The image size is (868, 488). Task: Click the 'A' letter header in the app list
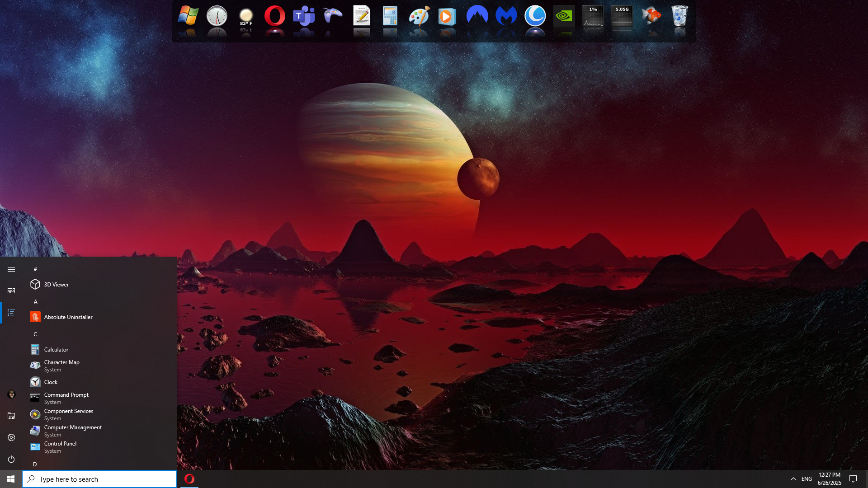(x=35, y=301)
